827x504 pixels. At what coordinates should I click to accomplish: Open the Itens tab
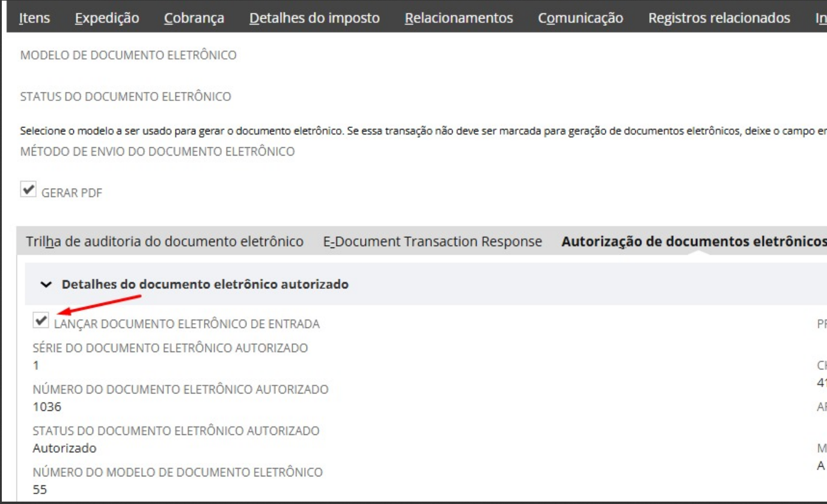tap(34, 18)
